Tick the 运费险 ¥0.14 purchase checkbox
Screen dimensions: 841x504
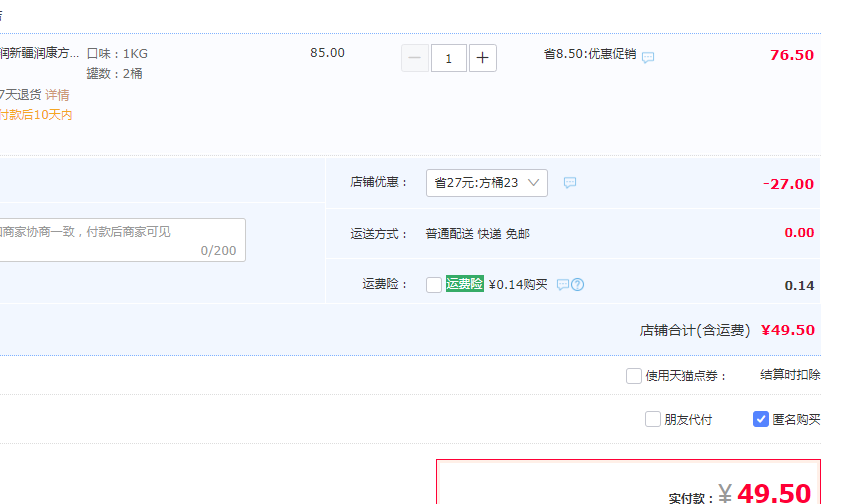point(434,285)
